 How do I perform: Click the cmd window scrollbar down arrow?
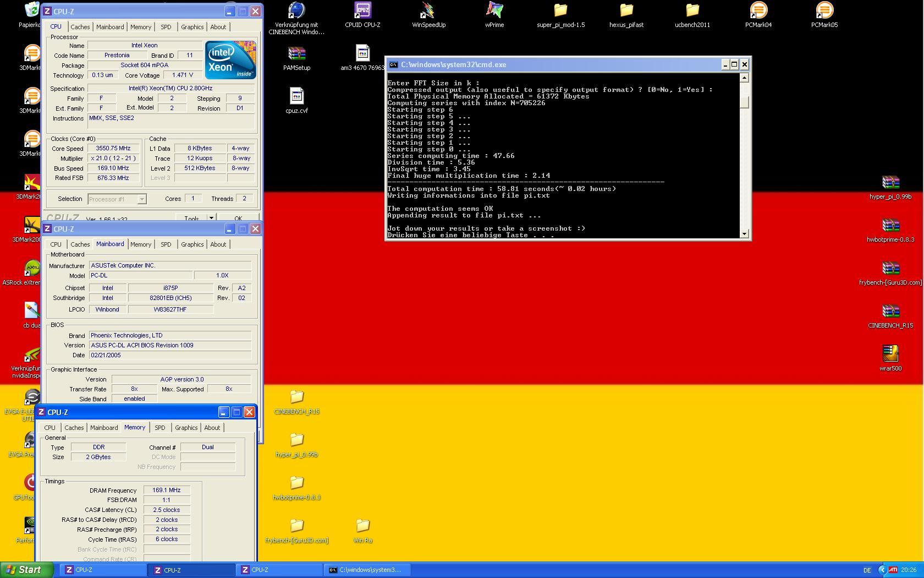coord(744,234)
